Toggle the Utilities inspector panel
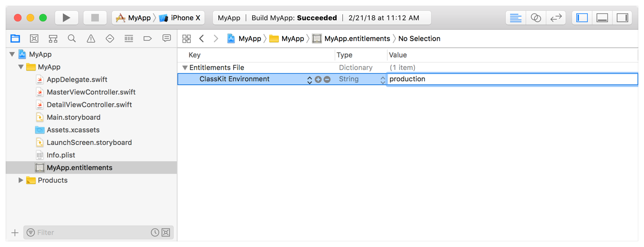This screenshot has height=247, width=644. click(622, 18)
